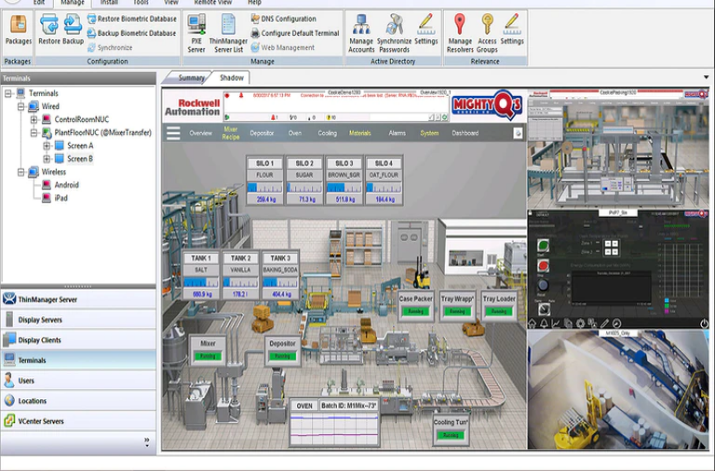Expand the Screen B node
This screenshot has height=471, width=715.
click(47, 159)
